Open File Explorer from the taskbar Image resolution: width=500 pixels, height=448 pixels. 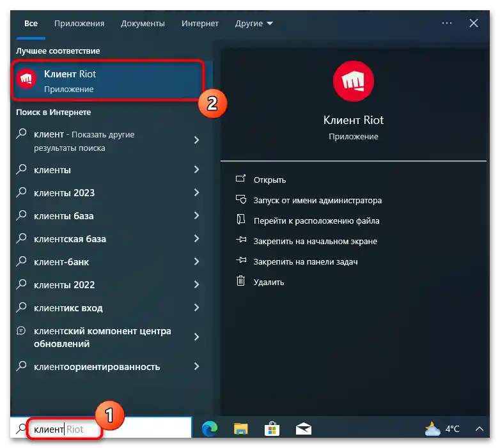(241, 429)
